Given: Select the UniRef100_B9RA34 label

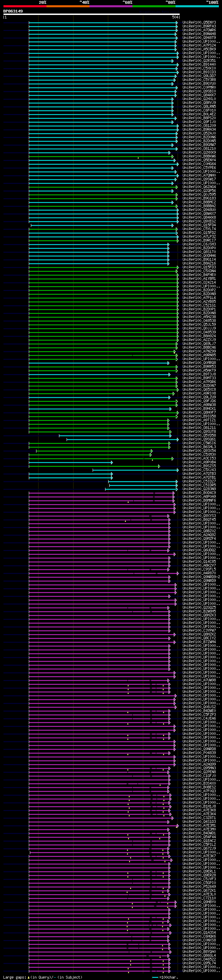Looking at the screenshot, I should 199,130.
